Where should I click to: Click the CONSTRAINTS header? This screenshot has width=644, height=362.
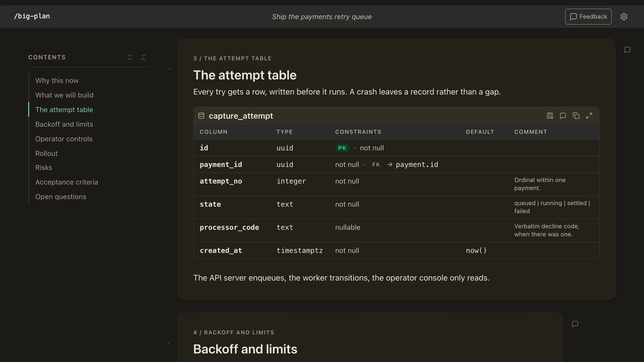click(358, 132)
